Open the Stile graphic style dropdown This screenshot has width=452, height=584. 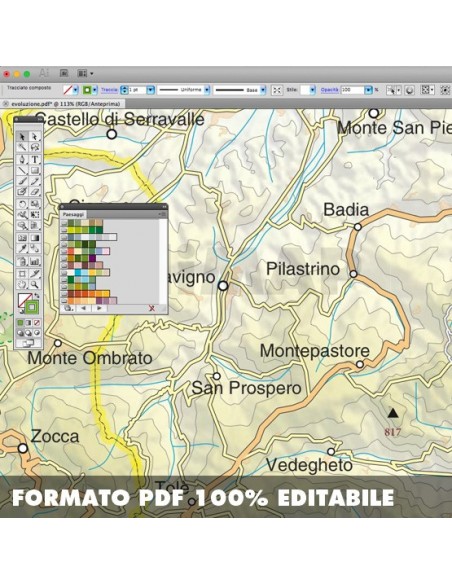(x=312, y=90)
